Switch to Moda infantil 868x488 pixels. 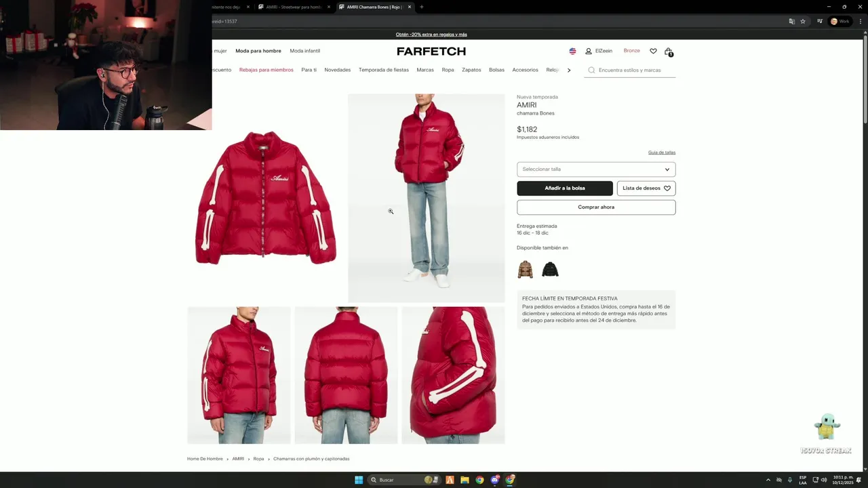pos(305,51)
